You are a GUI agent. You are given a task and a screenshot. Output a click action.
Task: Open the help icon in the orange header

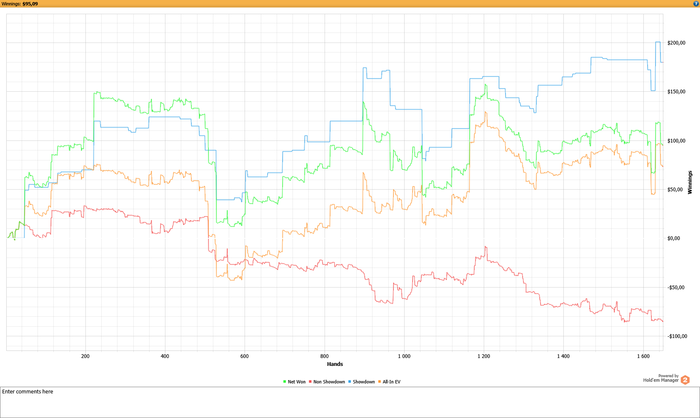(x=696, y=3)
